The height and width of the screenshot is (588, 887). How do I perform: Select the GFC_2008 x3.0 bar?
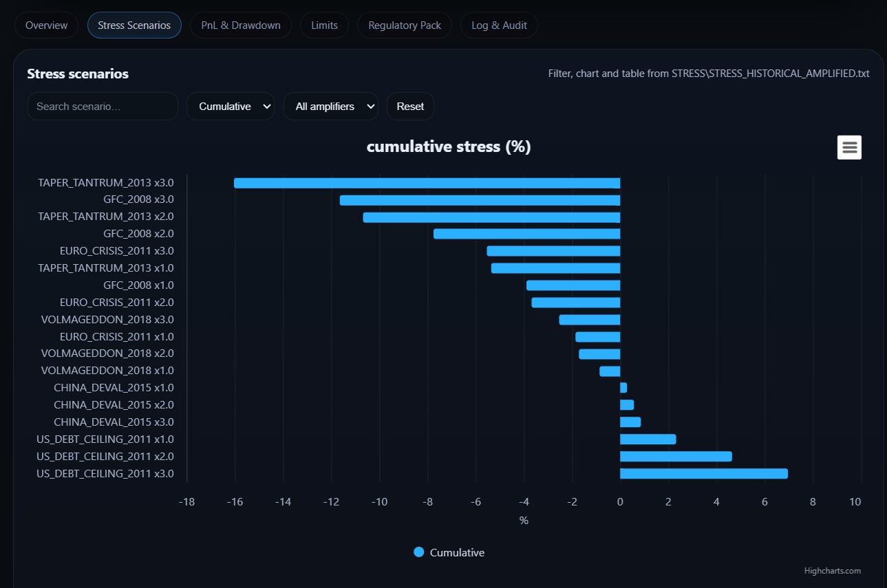480,200
